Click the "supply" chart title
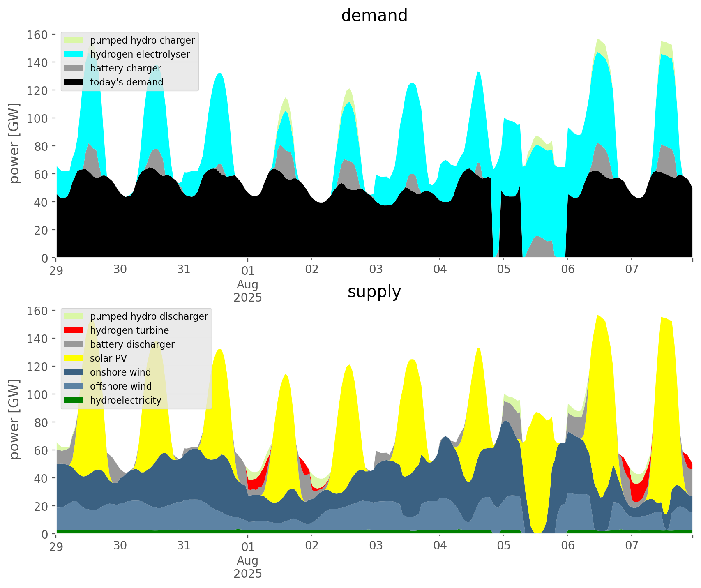The image size is (701, 588). [374, 292]
